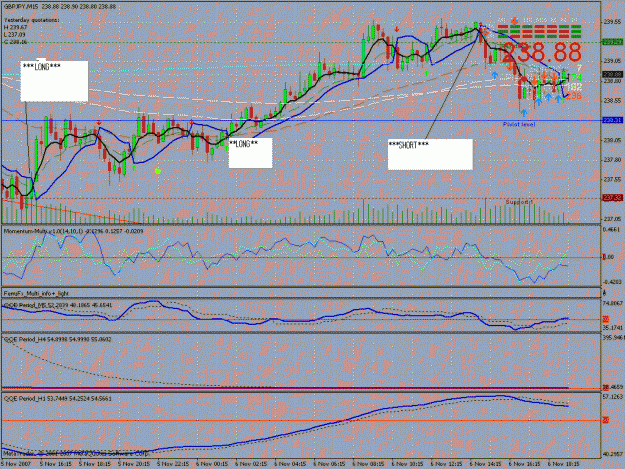The image size is (625, 469).
Task: Click the 238.55 price axis label
Action: (x=613, y=100)
